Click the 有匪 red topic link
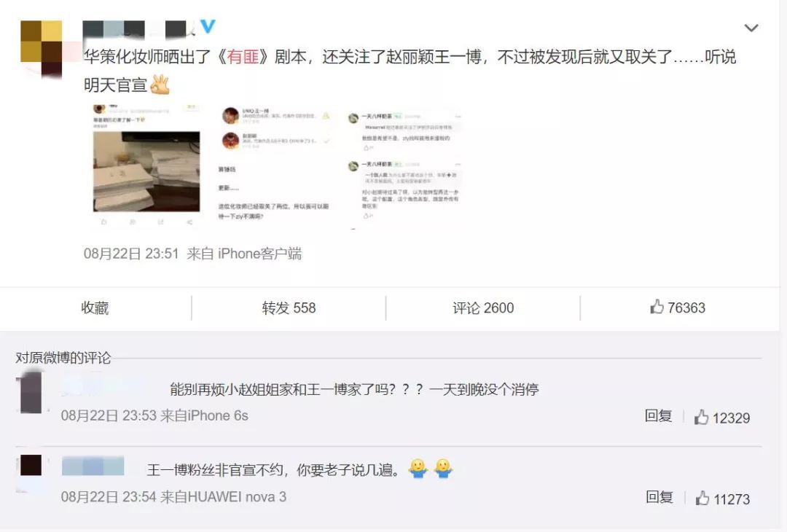The height and width of the screenshot is (532, 787). tap(243, 57)
